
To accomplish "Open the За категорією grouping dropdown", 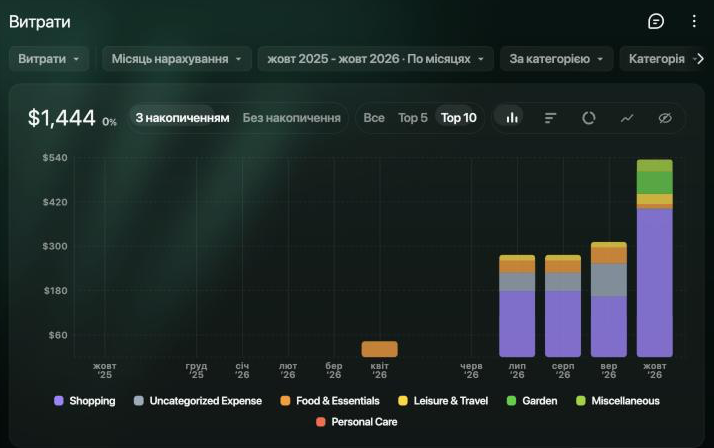I will (x=556, y=59).
